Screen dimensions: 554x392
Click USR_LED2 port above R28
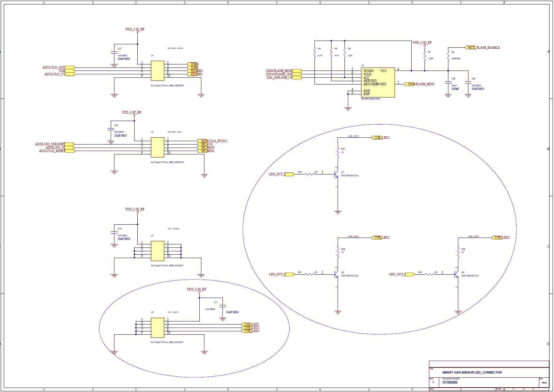(381, 238)
